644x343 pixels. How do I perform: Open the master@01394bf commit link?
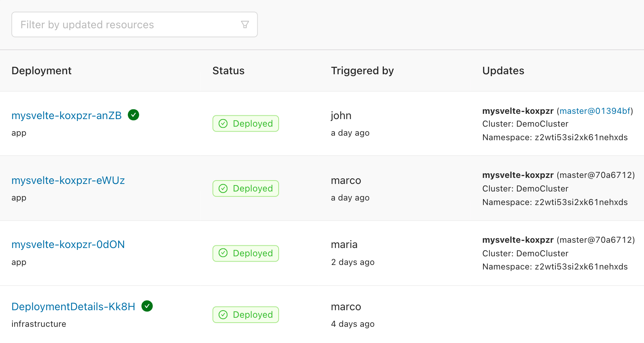[x=595, y=111]
